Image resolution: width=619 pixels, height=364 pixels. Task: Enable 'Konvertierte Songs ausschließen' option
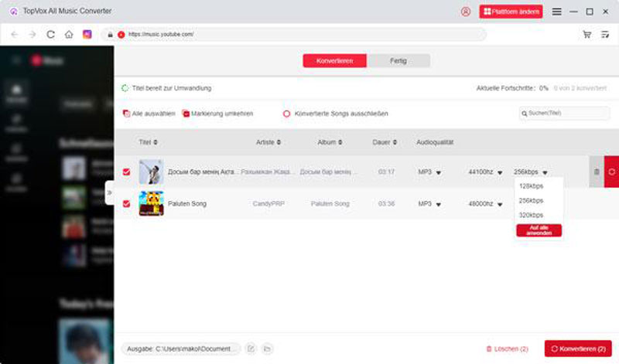(x=286, y=114)
